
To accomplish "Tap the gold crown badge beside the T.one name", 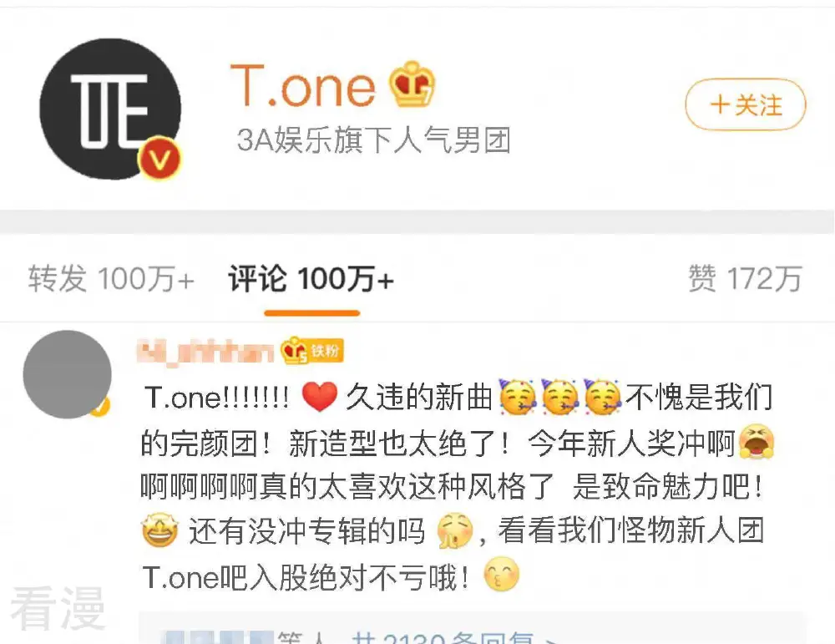I will [412, 84].
